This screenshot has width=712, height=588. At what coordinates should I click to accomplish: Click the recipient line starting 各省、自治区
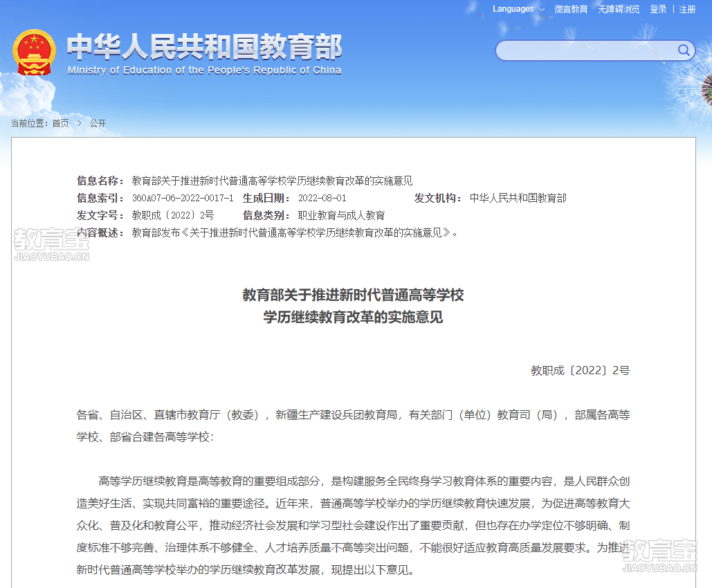coord(354,415)
